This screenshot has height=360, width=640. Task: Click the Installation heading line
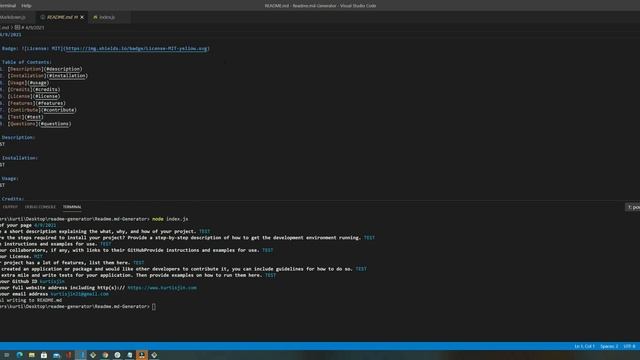(19, 158)
